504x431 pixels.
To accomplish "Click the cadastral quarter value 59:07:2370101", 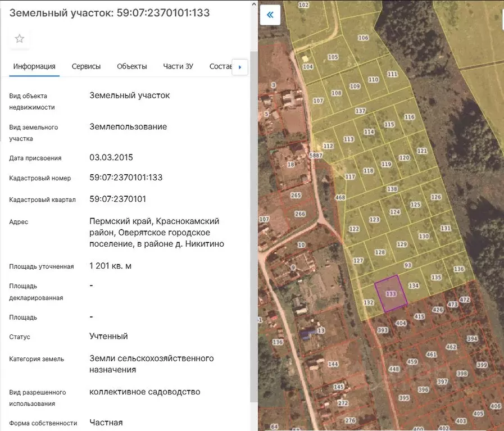I will [117, 199].
